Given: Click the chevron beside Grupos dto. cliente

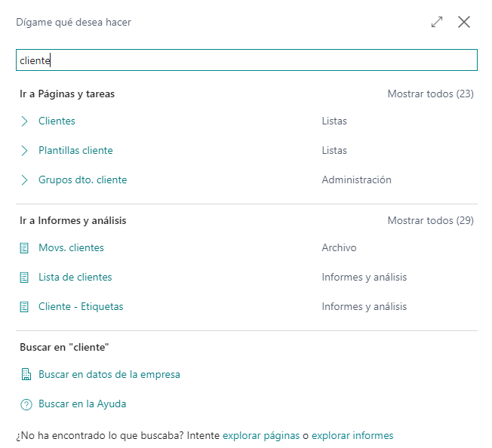Looking at the screenshot, I should 24,180.
